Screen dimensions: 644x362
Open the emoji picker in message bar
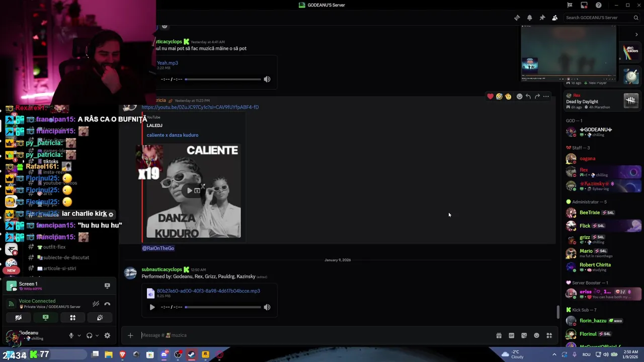536,335
